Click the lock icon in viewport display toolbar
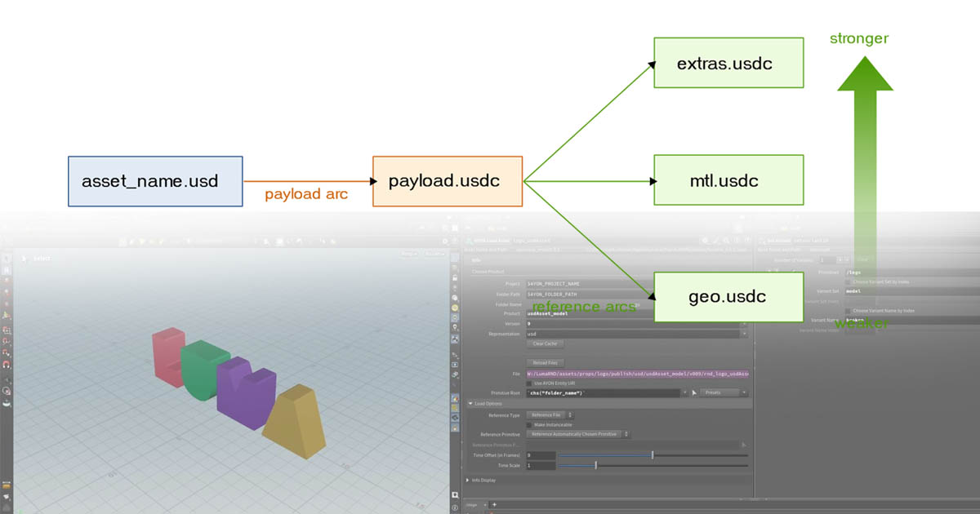Screen dimensions: 980x514 455,278
